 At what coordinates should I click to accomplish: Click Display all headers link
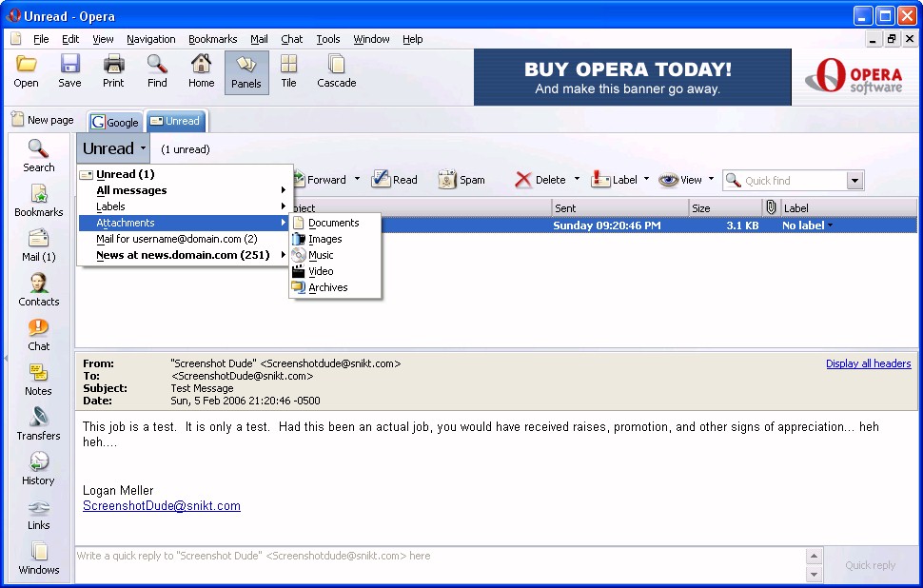(x=868, y=363)
